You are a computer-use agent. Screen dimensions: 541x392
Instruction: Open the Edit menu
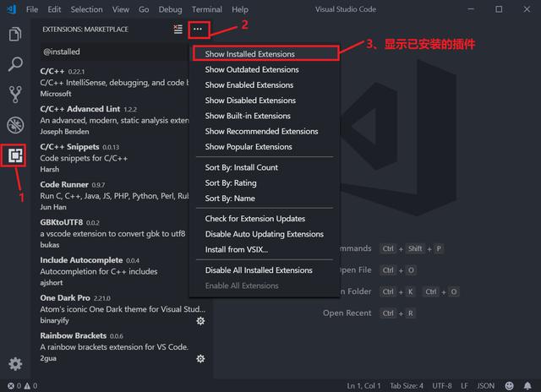coord(54,9)
